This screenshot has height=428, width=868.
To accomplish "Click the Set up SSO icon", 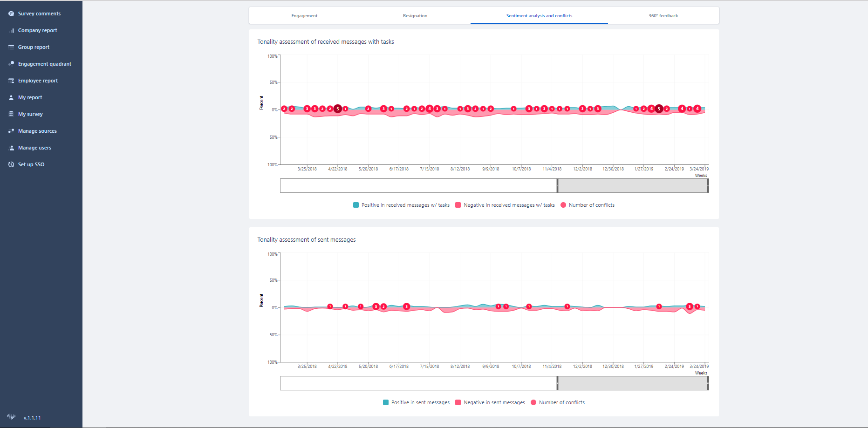I will 11,164.
